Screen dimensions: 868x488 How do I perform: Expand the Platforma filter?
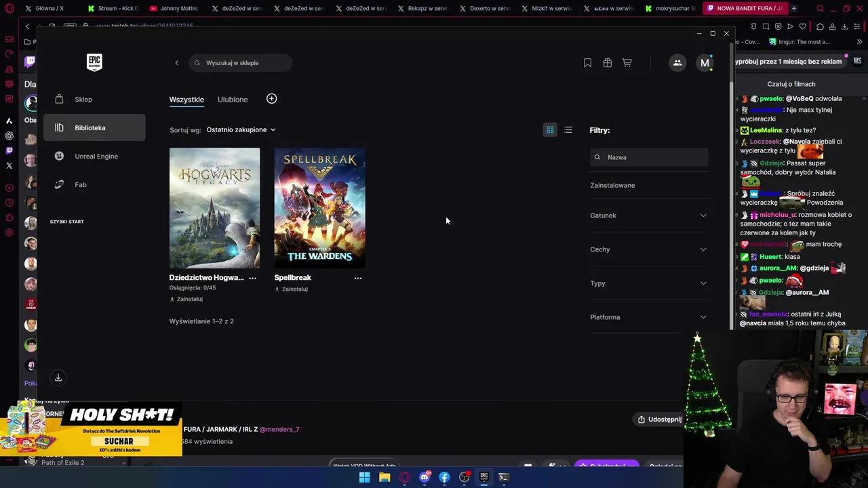pyautogui.click(x=648, y=317)
